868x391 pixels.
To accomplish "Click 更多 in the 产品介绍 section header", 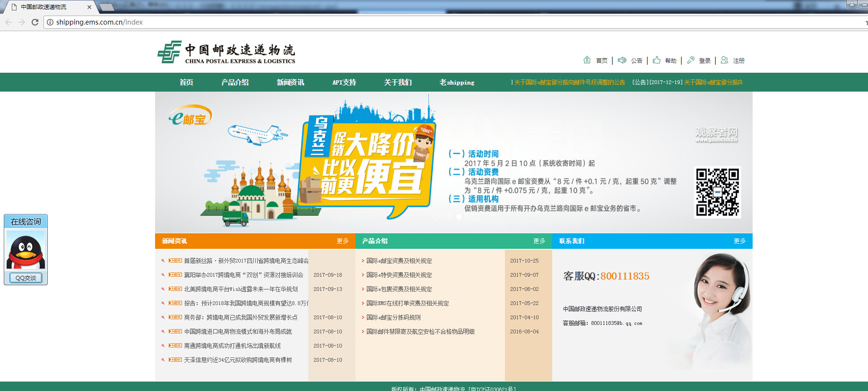I will (539, 241).
